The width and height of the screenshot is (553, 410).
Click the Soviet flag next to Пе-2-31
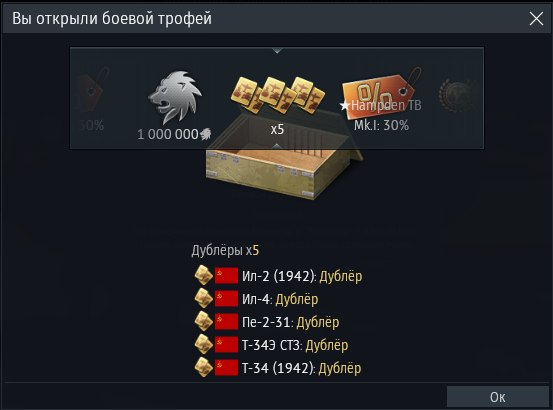[x=226, y=322]
